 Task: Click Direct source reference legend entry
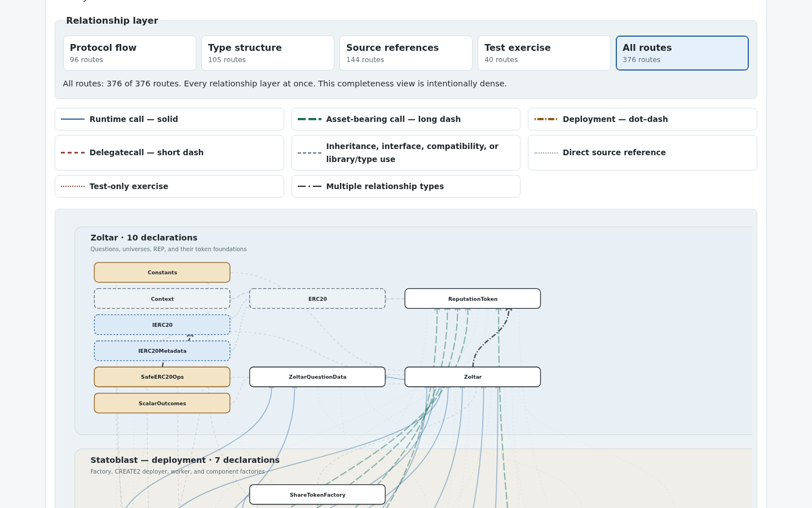[642, 152]
